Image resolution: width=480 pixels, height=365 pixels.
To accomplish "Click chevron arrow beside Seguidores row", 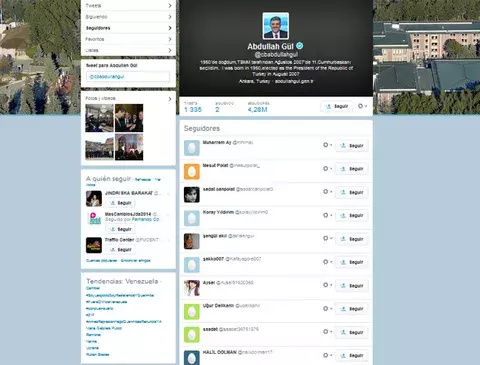I will [170, 28].
